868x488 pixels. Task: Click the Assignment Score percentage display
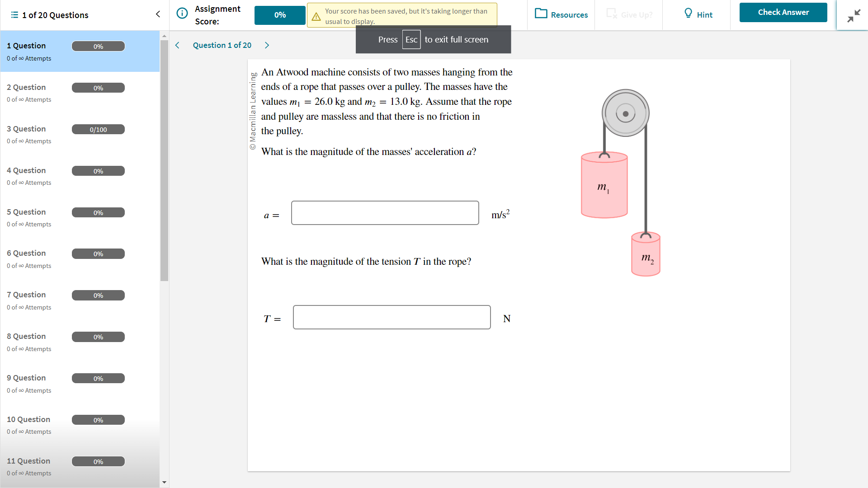[x=278, y=14]
